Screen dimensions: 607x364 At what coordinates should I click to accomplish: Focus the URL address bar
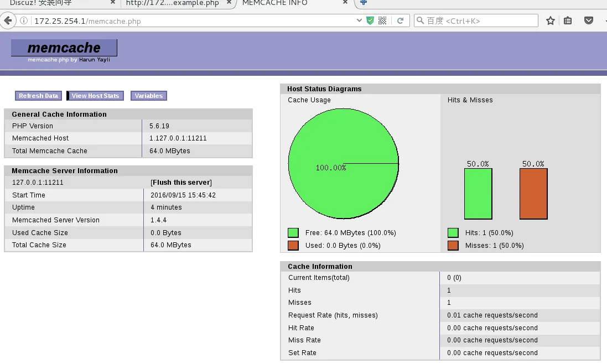194,21
